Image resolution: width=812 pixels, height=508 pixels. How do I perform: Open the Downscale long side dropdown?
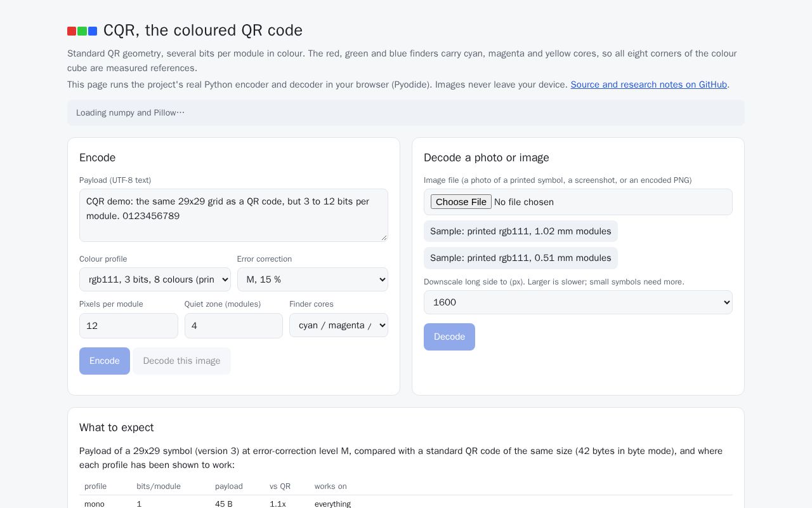tap(578, 302)
